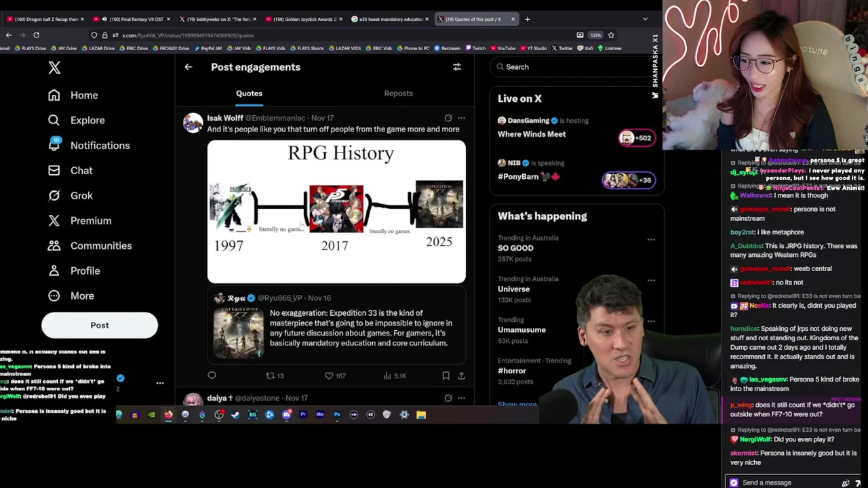
Task: Go back with Post engagements arrow
Action: coord(189,67)
